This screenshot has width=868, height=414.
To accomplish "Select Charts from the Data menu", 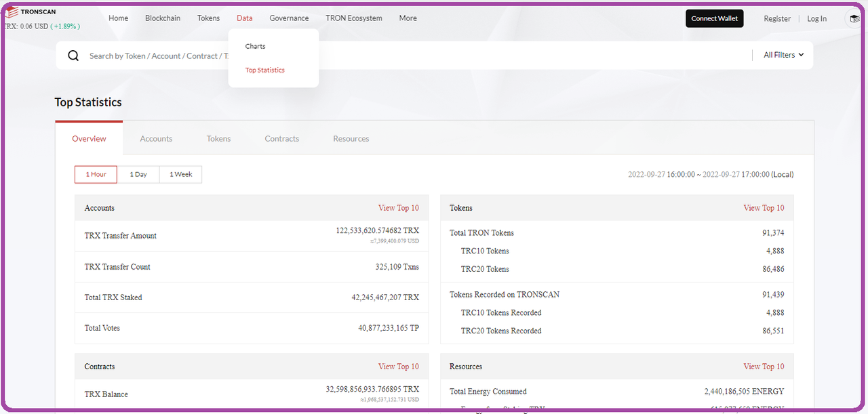I will tap(255, 46).
